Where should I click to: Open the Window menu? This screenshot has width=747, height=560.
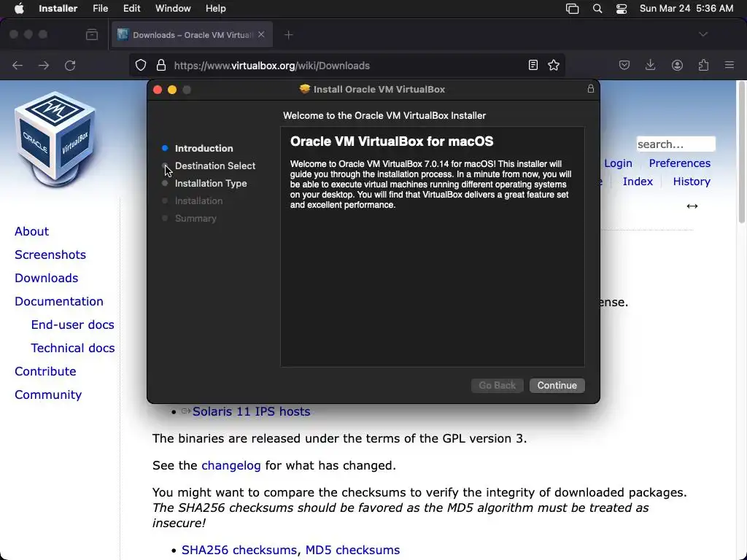tap(173, 9)
